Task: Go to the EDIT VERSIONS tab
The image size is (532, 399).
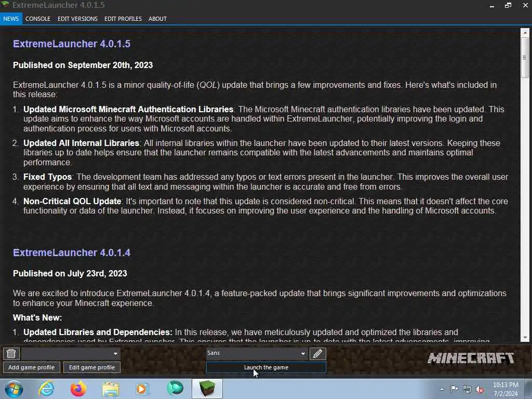Action: click(77, 19)
